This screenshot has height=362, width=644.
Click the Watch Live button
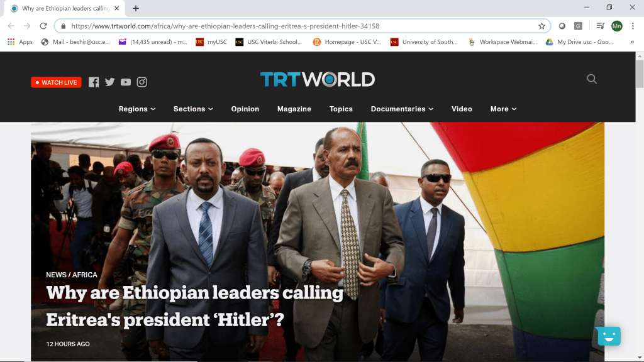point(56,82)
